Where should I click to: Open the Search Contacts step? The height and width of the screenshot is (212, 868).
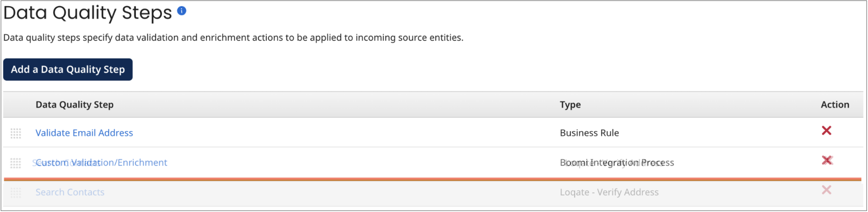[x=70, y=192]
